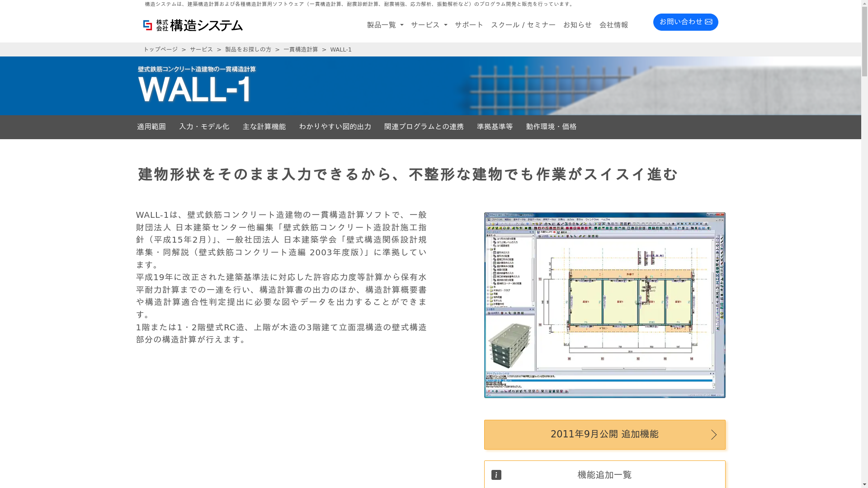The height and width of the screenshot is (488, 868).
Task: Open the お知らせ menu item
Action: click(x=577, y=25)
